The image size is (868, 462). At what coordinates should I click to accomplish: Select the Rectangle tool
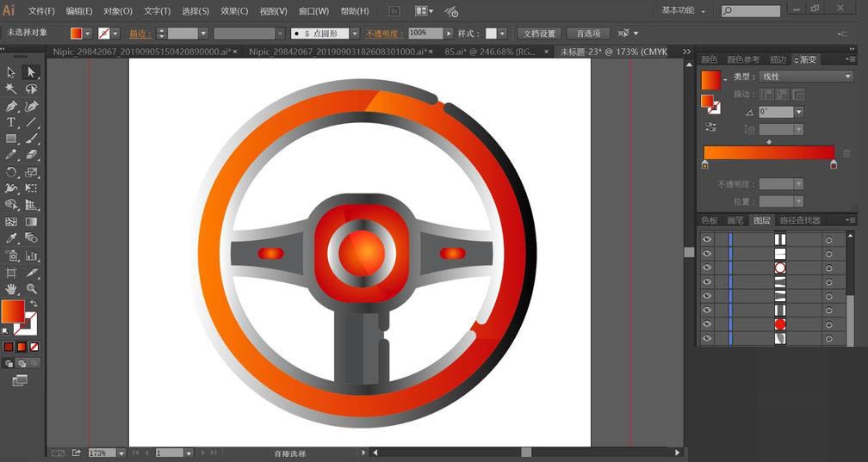[11, 139]
